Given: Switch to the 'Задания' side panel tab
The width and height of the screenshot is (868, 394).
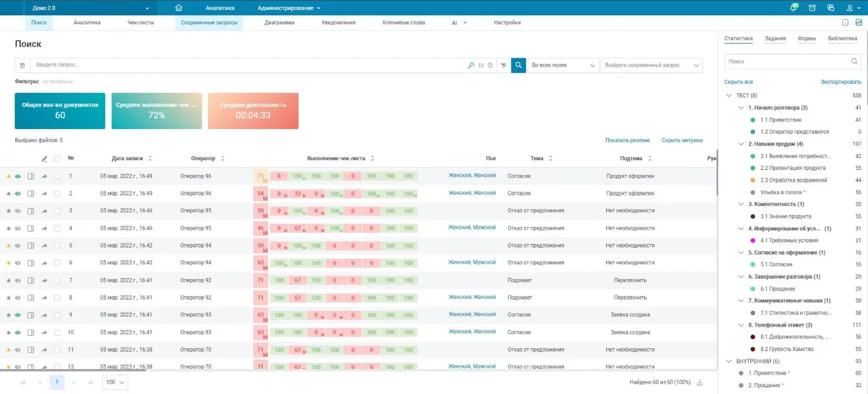Looking at the screenshot, I should pyautogui.click(x=775, y=38).
